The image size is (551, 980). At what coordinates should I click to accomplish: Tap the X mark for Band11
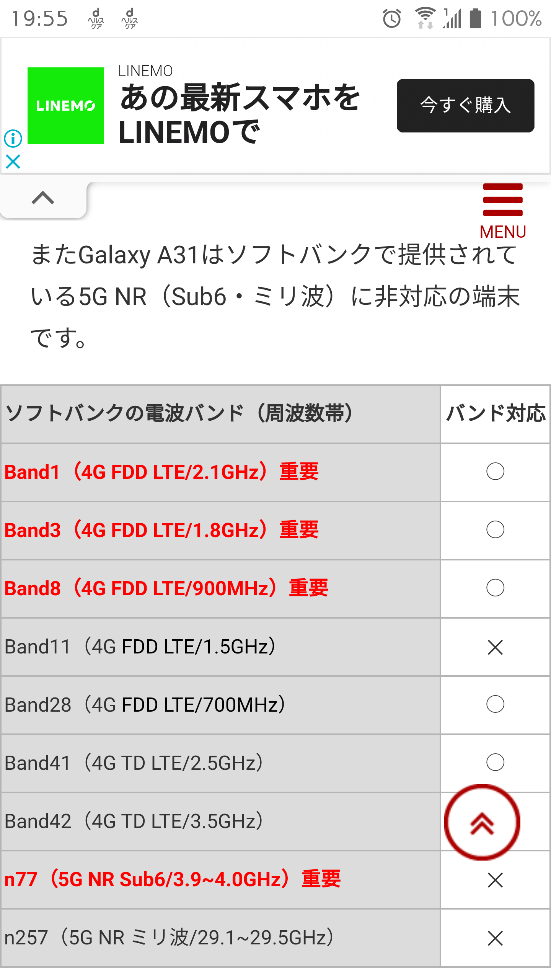495,647
